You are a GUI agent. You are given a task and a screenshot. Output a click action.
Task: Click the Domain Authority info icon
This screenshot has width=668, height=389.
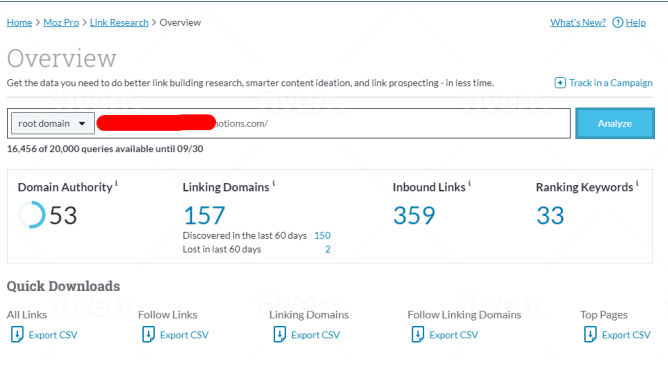coord(116,183)
